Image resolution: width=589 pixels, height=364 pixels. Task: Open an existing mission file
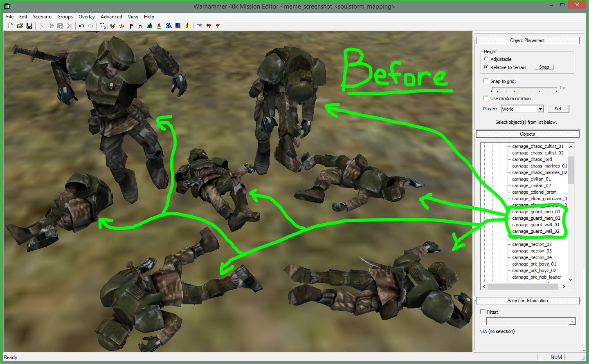click(x=20, y=26)
